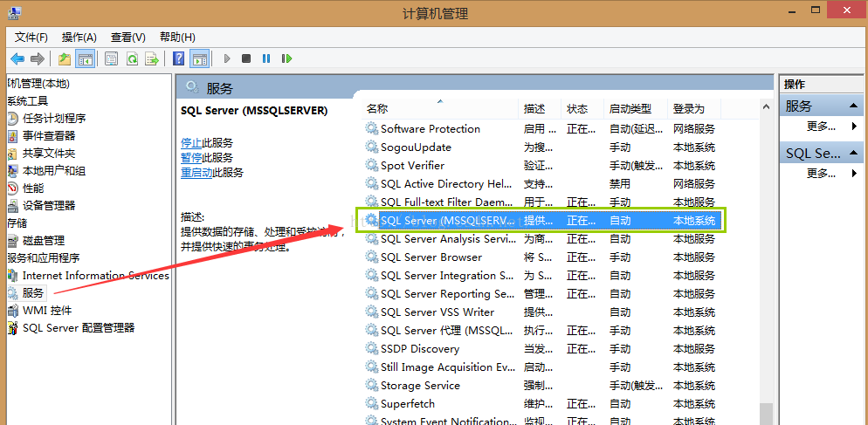Toggle the Show/Hide Action Pane button
Screen dimensions: 868x425
click(x=200, y=58)
